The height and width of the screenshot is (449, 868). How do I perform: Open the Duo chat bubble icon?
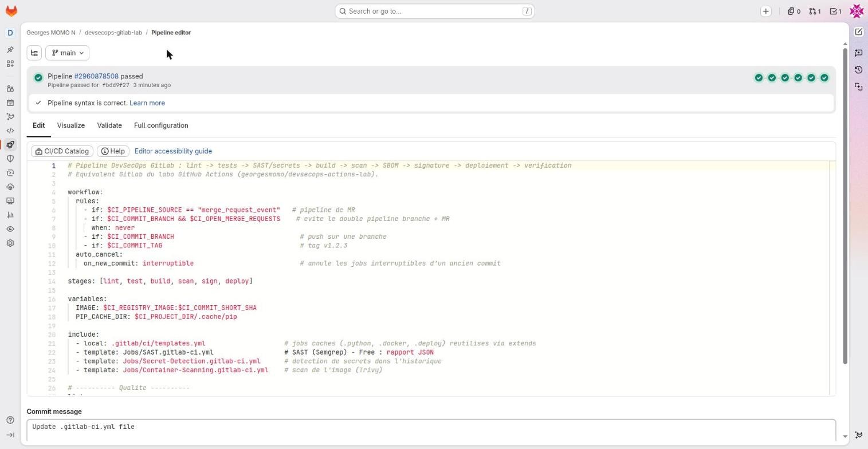[x=858, y=53]
